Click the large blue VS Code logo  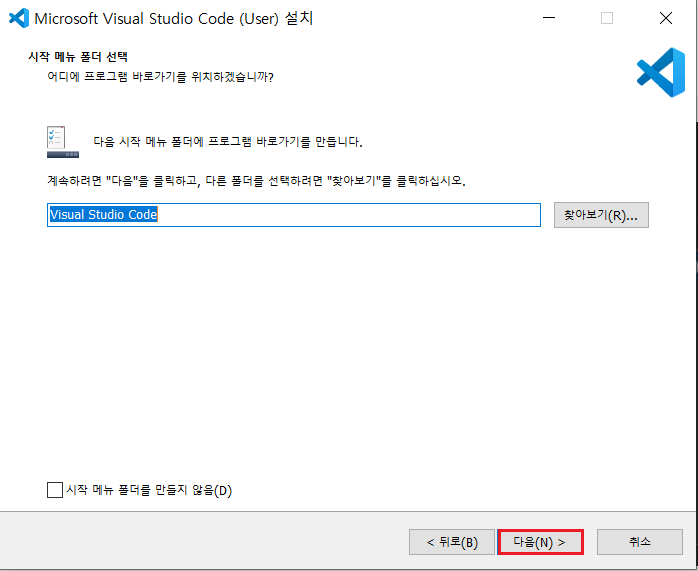[x=660, y=72]
